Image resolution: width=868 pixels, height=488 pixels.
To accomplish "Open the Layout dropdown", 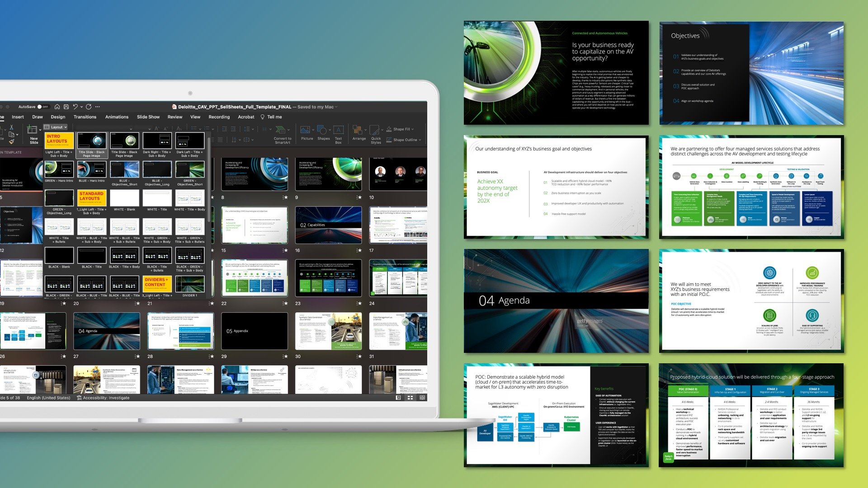I will point(56,127).
